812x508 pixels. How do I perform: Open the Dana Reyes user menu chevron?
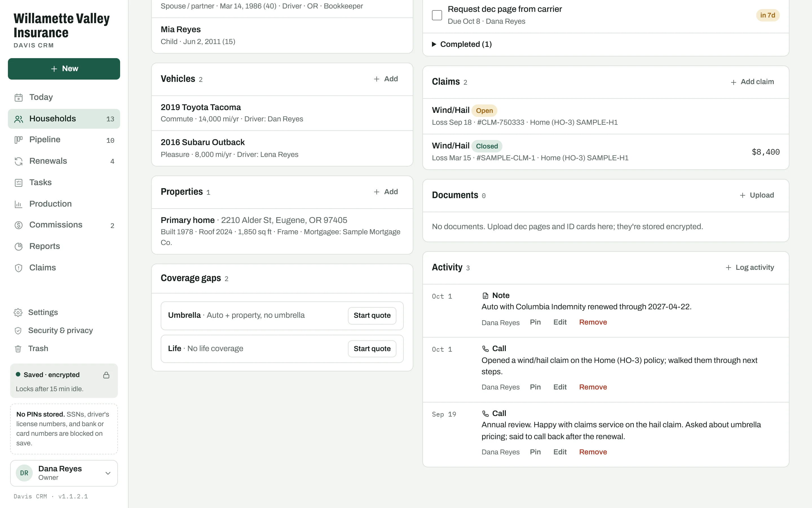pos(108,473)
